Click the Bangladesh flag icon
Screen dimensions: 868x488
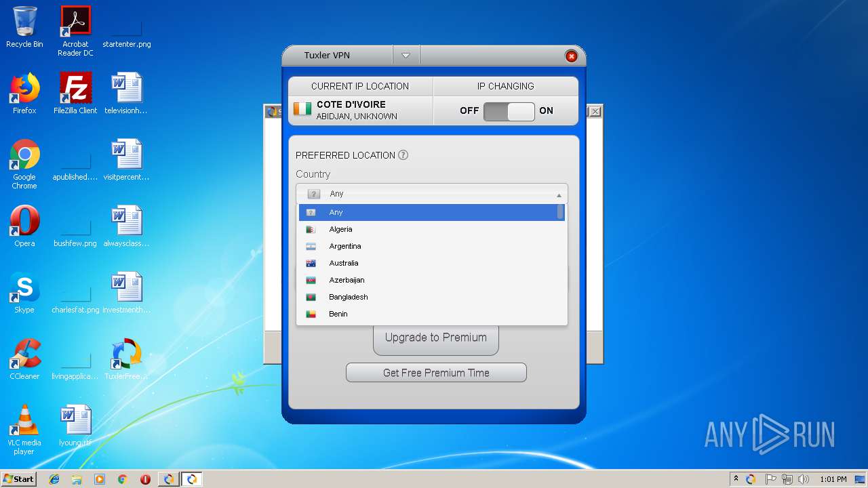coord(311,297)
